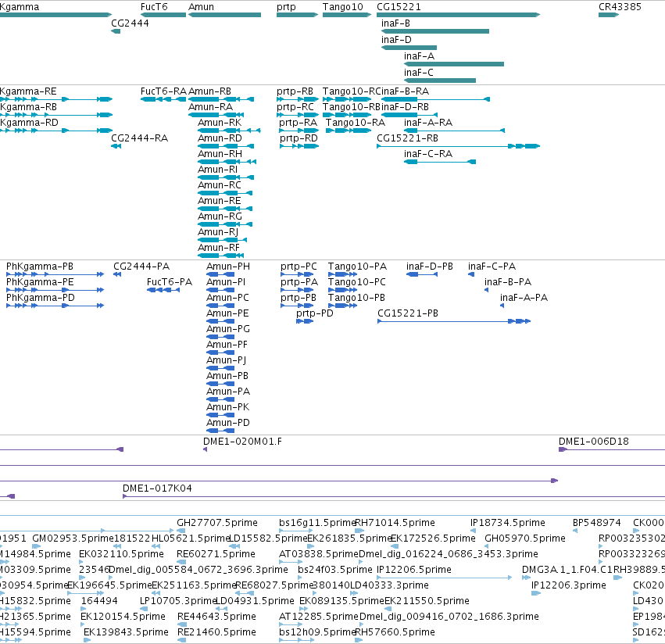Click the Amun gene label in top track
Image resolution: width=665 pixels, height=644 pixels.
201,7
